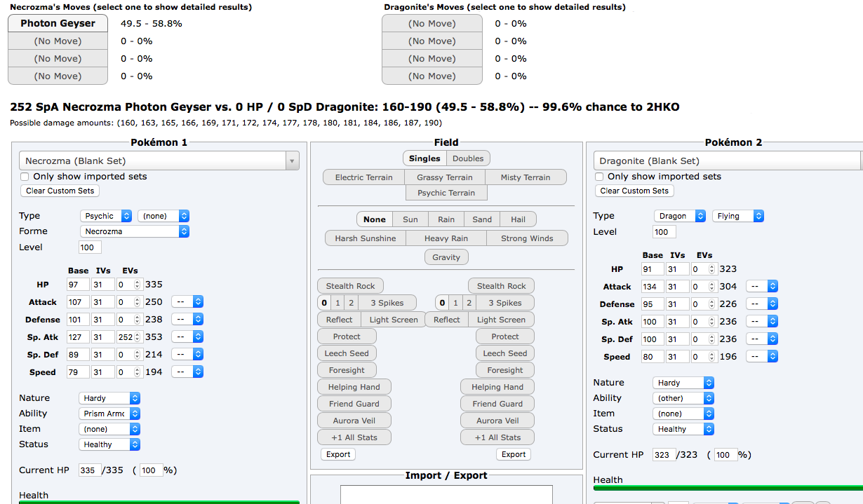This screenshot has height=504, width=863.
Task: Toggle Foresight on Necrozma's side
Action: click(347, 370)
